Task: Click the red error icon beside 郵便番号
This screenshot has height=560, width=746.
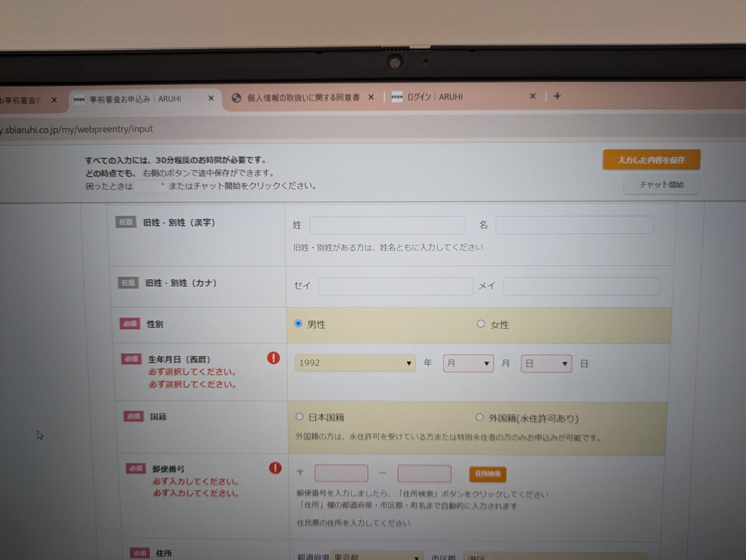Action: click(275, 469)
